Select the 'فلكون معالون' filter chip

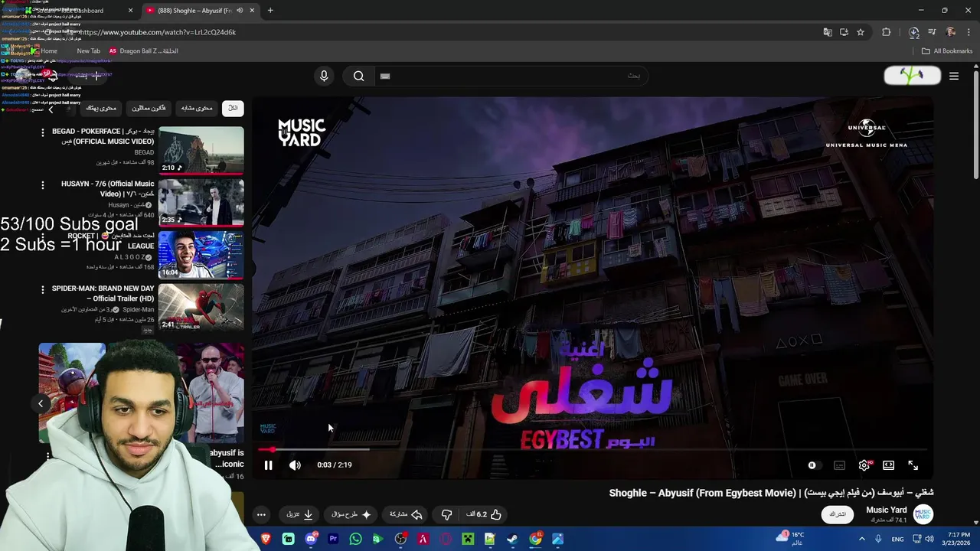point(149,108)
